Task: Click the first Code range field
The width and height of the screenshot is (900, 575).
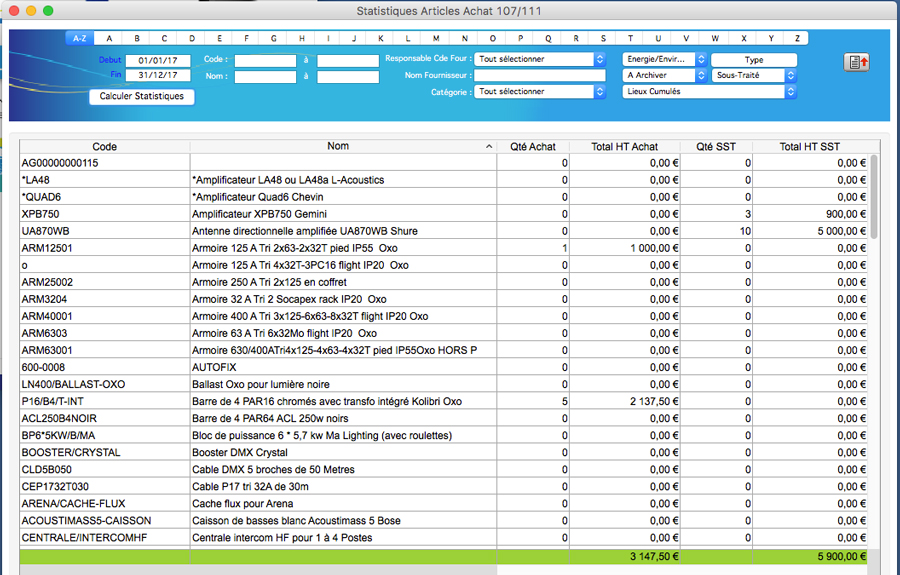Action: [x=265, y=60]
